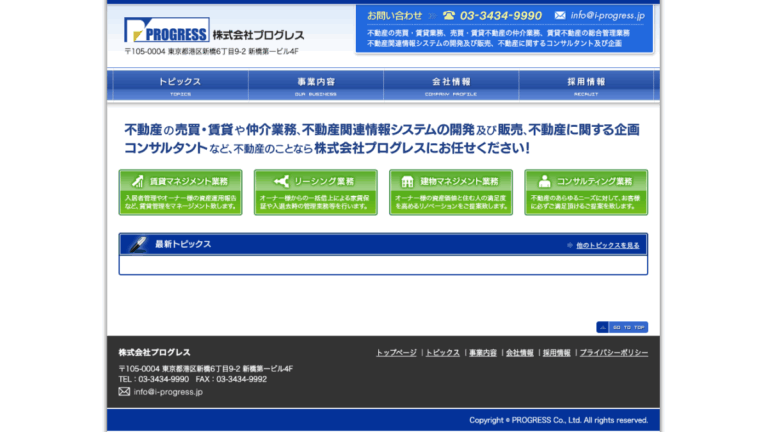This screenshot has width=768, height=432.
Task: Click the 建物マネジメント業務 green button
Action: pyautogui.click(x=451, y=192)
